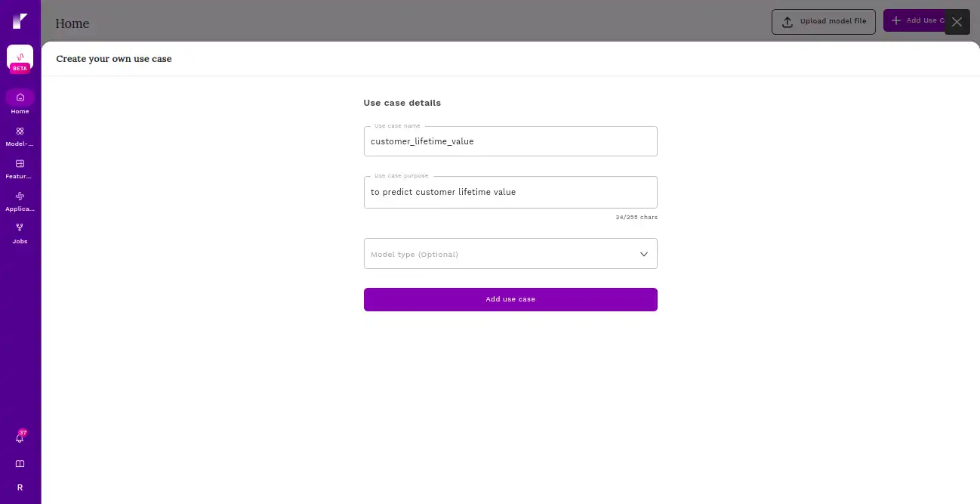Open the R user profile avatar
Image resolution: width=980 pixels, height=504 pixels.
pos(20,487)
